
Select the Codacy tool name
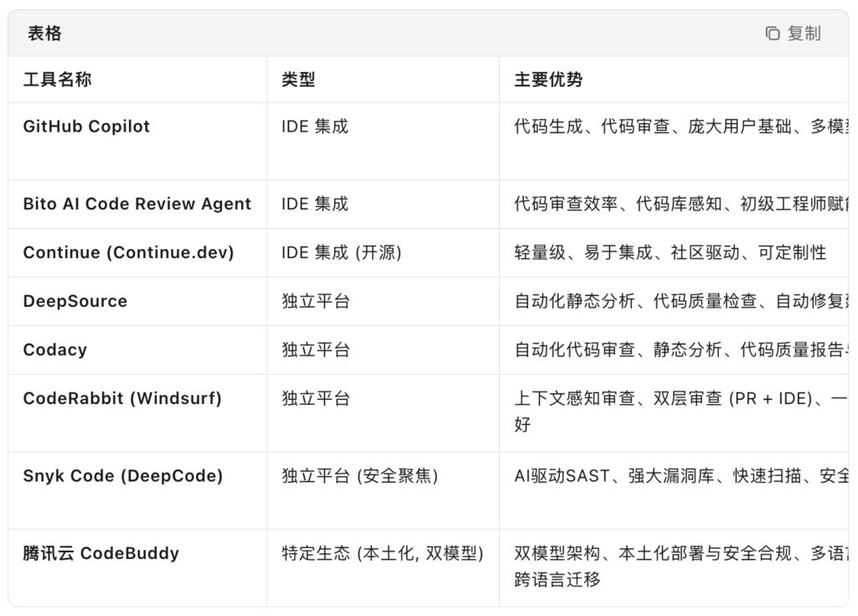tap(54, 349)
